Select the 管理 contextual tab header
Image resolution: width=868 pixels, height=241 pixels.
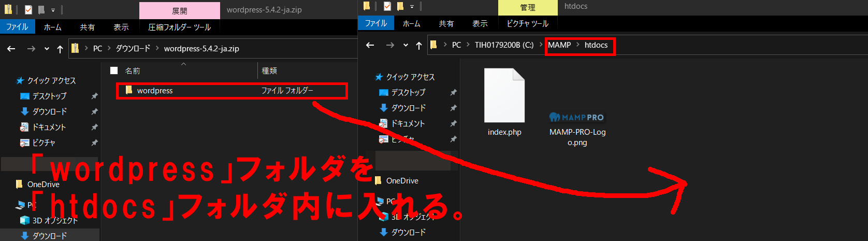pos(528,8)
